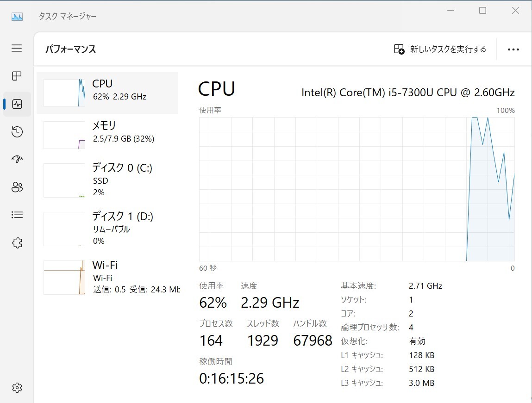Open the Users page icon
The image size is (532, 403).
coord(17,187)
